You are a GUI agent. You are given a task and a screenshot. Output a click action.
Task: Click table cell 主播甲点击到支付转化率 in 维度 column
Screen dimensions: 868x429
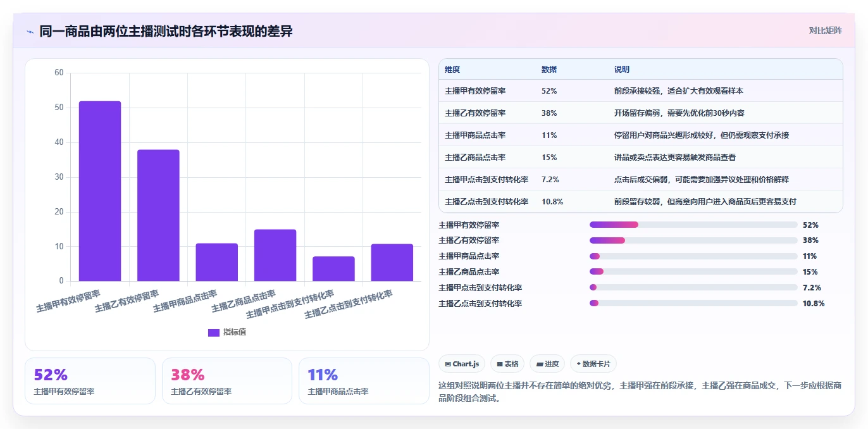pos(487,180)
